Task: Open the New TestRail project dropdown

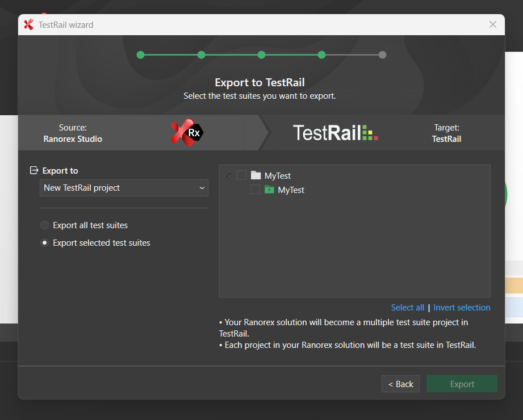Action: tap(124, 188)
